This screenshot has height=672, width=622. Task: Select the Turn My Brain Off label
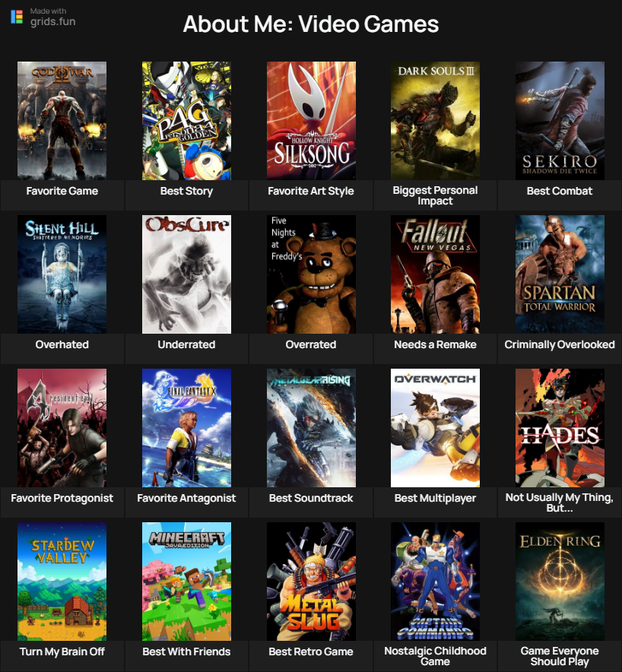tap(62, 651)
